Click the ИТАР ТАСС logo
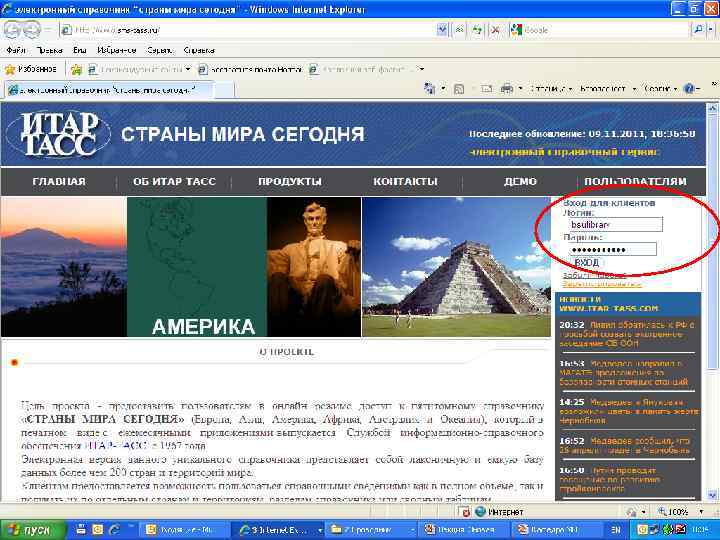Screen dimensions: 720x540 [59, 134]
